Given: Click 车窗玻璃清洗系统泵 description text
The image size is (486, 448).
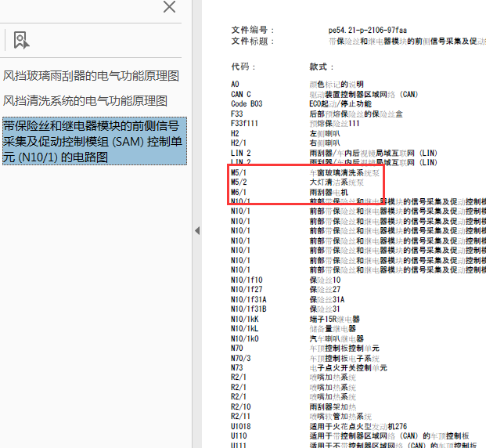Looking at the screenshot, I should [x=344, y=172].
